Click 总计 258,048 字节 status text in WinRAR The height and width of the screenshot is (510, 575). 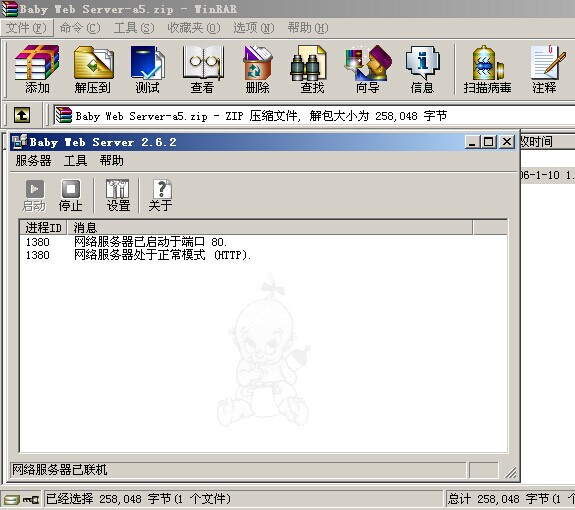click(510, 499)
